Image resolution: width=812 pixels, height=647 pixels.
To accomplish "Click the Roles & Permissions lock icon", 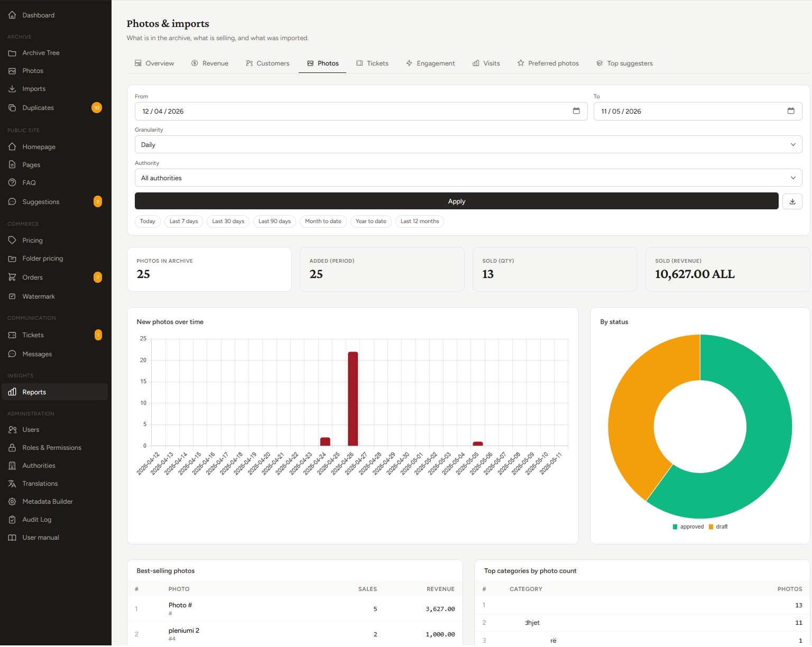I will (x=12, y=448).
